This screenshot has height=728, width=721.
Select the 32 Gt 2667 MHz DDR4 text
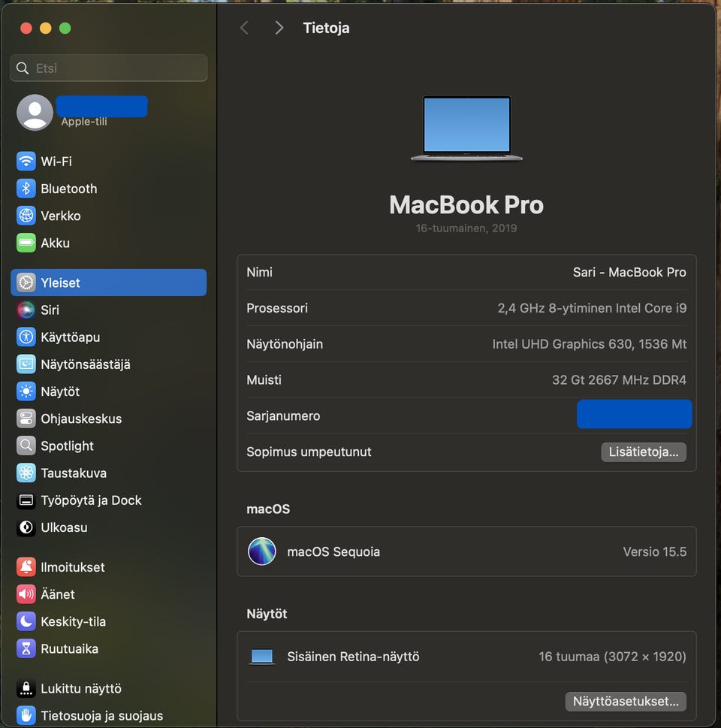click(x=619, y=380)
